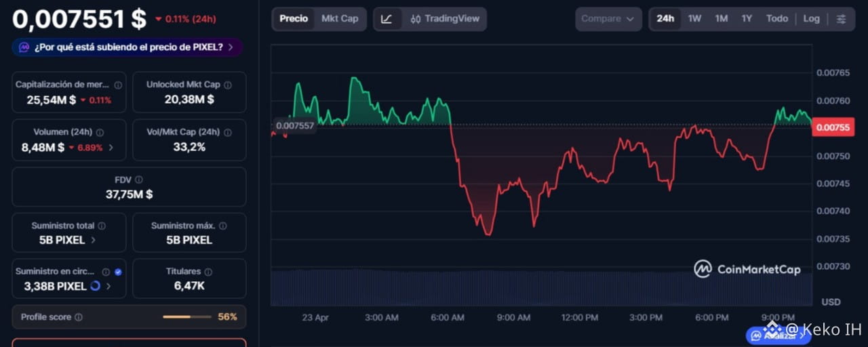Click the 0.00735 price axis label

click(833, 239)
